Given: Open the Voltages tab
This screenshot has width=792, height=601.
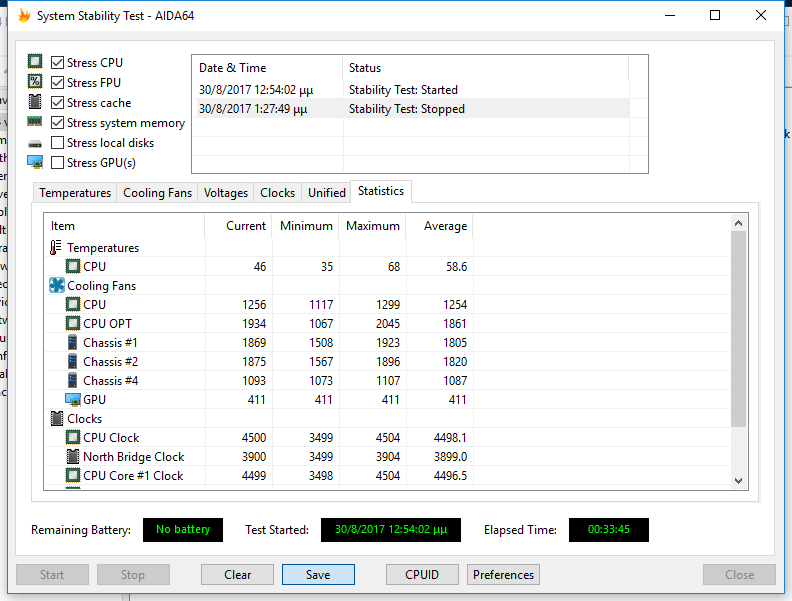Looking at the screenshot, I should [x=226, y=193].
